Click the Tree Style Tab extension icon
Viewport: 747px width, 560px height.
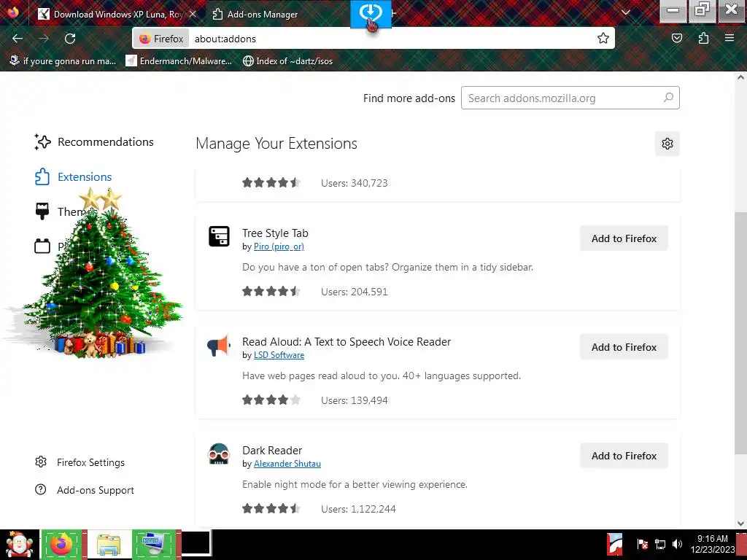point(219,236)
